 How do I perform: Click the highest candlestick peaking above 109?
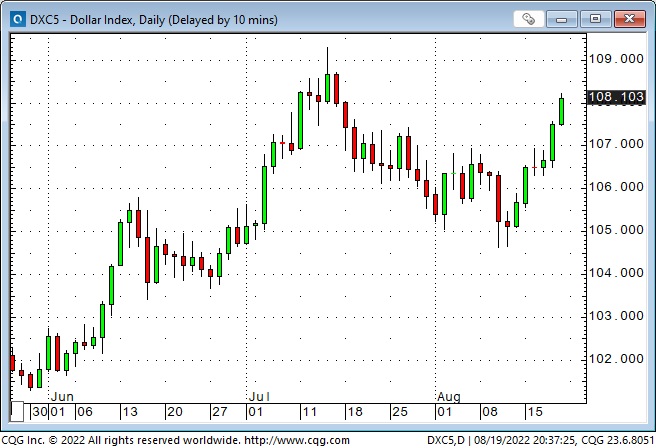tap(327, 88)
